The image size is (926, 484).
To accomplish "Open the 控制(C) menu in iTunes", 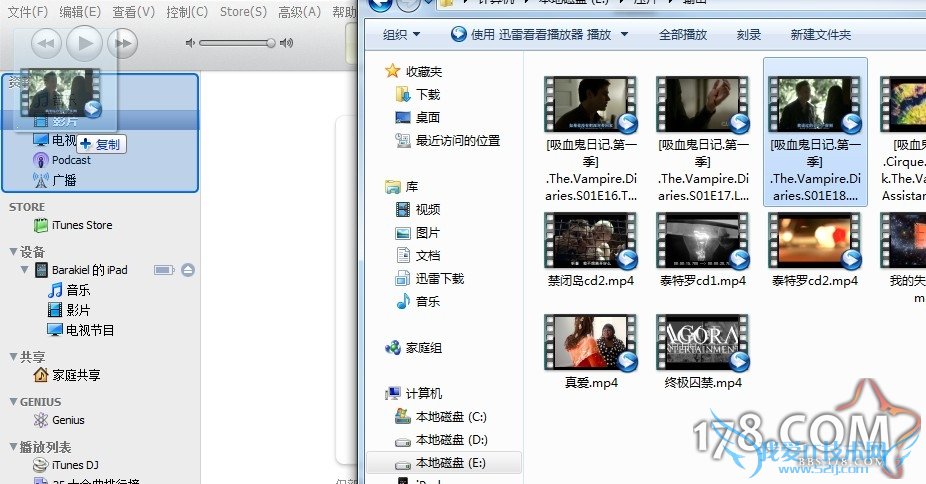I will click(187, 11).
